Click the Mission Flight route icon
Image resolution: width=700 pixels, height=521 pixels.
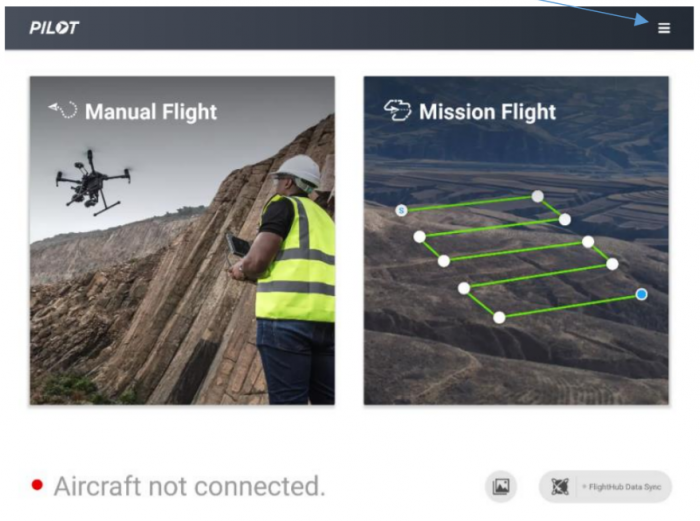[397, 110]
